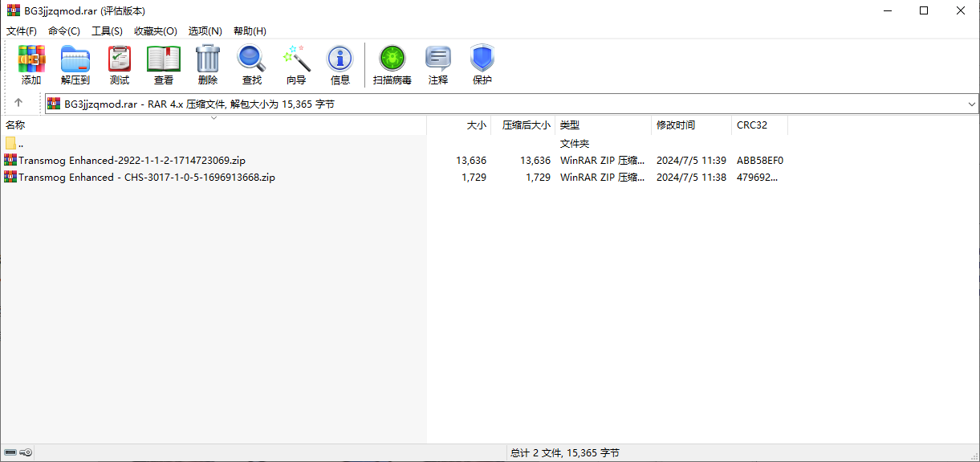The image size is (980, 462).
Task: Click status bar total 总计 2 文件 text
Action: [565, 453]
